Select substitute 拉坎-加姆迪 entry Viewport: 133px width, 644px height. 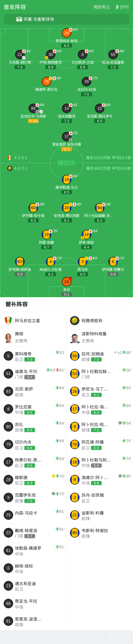[x=100, y=356]
